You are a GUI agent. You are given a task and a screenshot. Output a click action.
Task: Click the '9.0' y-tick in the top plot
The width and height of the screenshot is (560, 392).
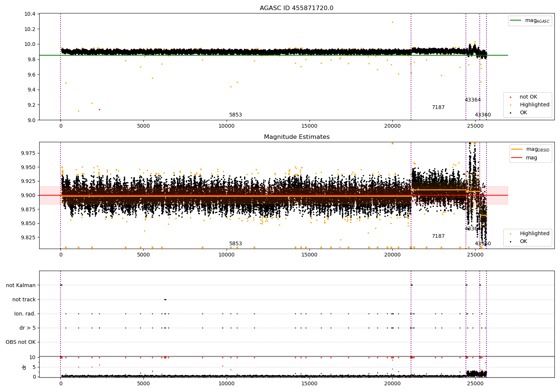[31, 120]
